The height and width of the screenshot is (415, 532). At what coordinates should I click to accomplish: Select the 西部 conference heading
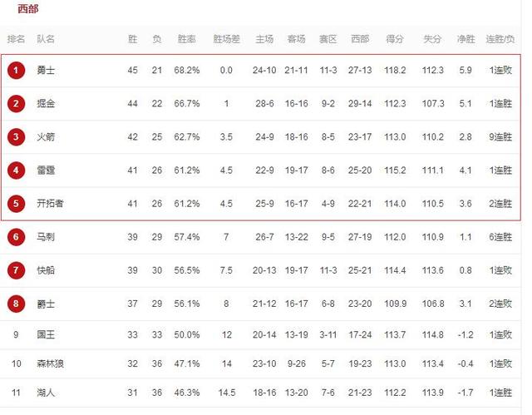28,9
